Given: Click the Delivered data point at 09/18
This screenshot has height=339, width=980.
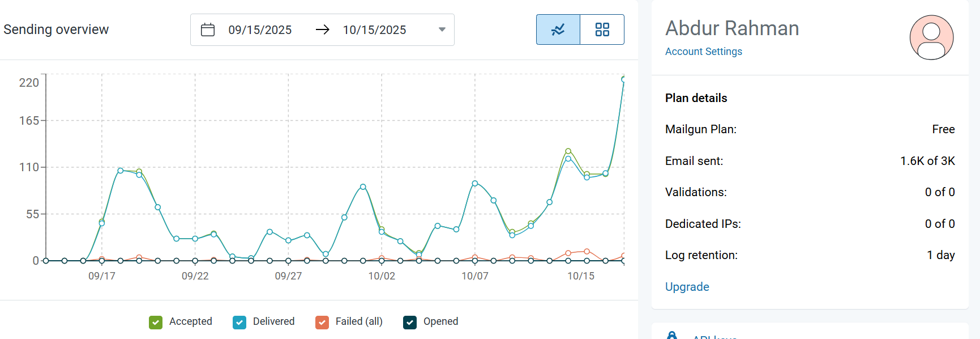Looking at the screenshot, I should 121,171.
